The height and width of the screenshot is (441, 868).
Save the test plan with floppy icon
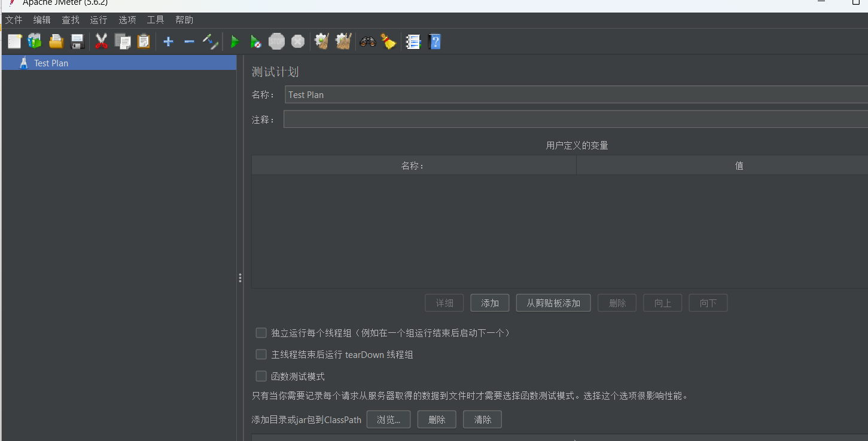[x=77, y=41]
